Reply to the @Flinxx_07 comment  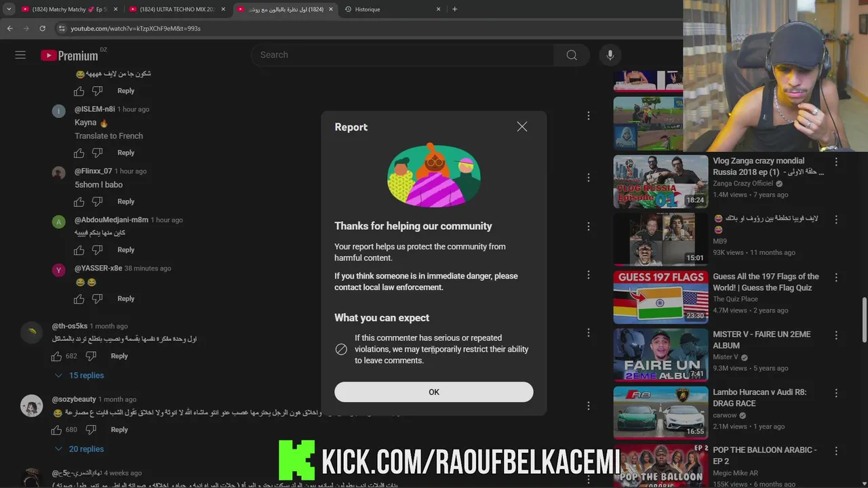[x=126, y=201]
